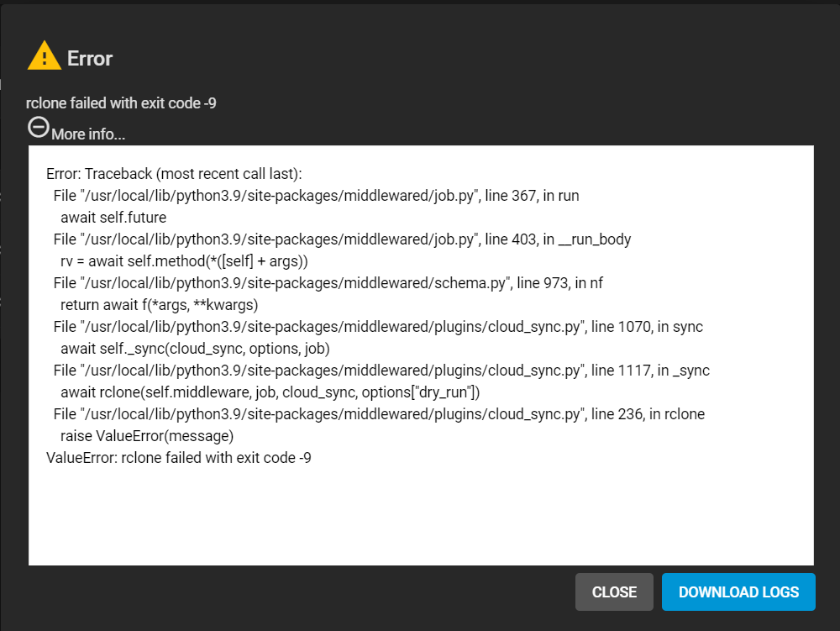
Task: Click the await self._sync(cloud_sync, options, job) line
Action: pyautogui.click(x=195, y=349)
